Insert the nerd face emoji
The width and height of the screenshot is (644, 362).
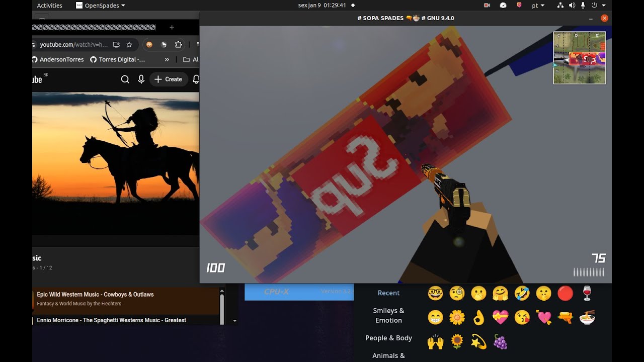tap(435, 293)
